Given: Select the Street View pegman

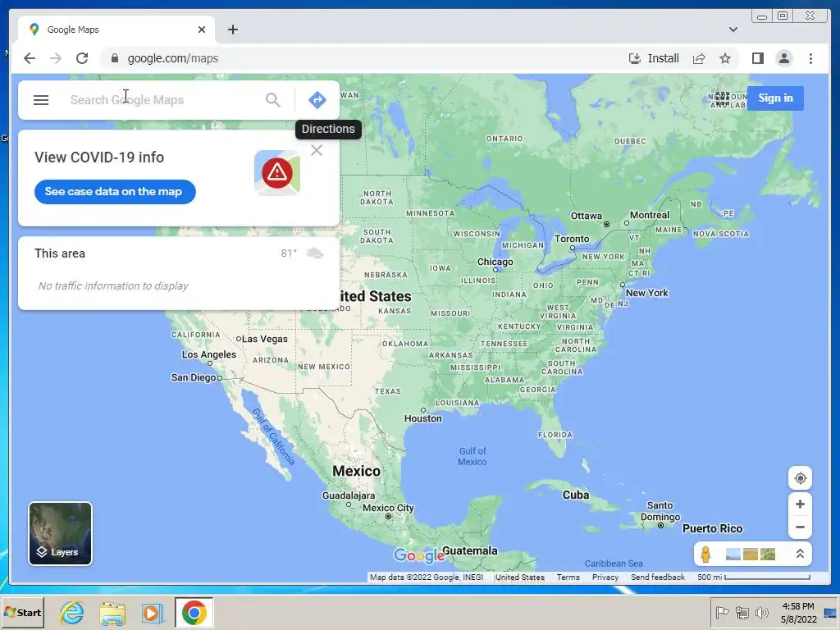Looking at the screenshot, I should coord(705,554).
